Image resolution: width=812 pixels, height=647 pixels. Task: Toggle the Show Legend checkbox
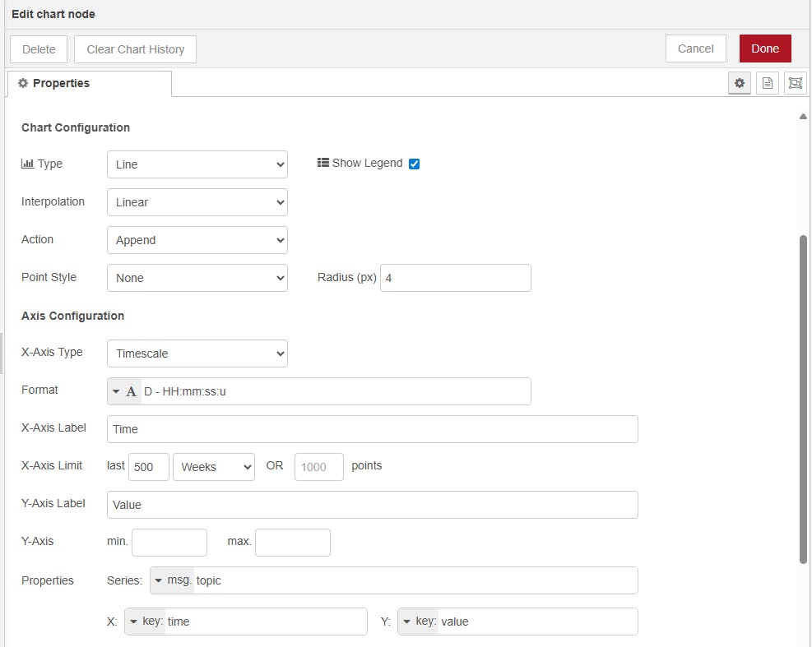point(414,164)
